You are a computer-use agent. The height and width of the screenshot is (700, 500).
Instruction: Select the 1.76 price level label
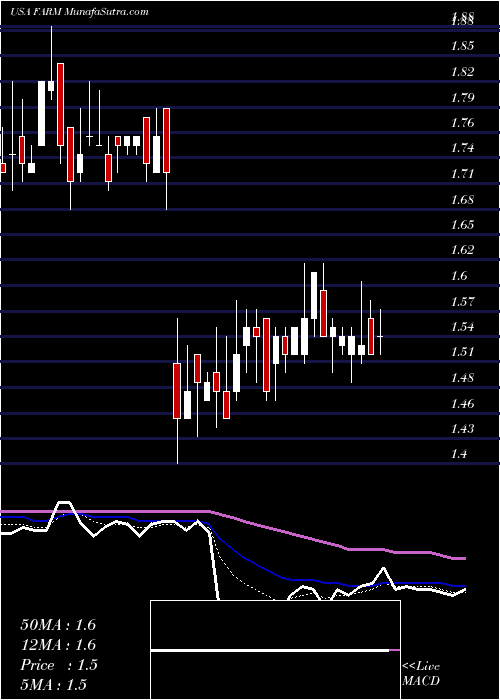coord(462,123)
